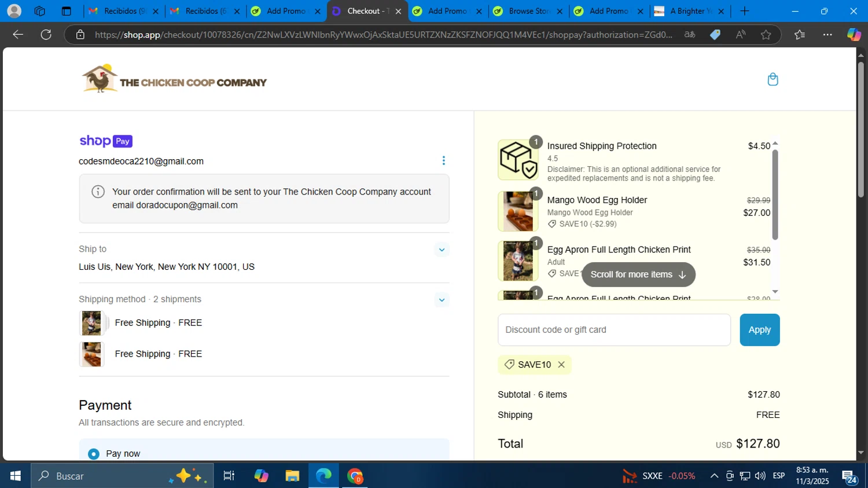
Task: Switch to first Add Promo tab
Action: click(x=286, y=11)
